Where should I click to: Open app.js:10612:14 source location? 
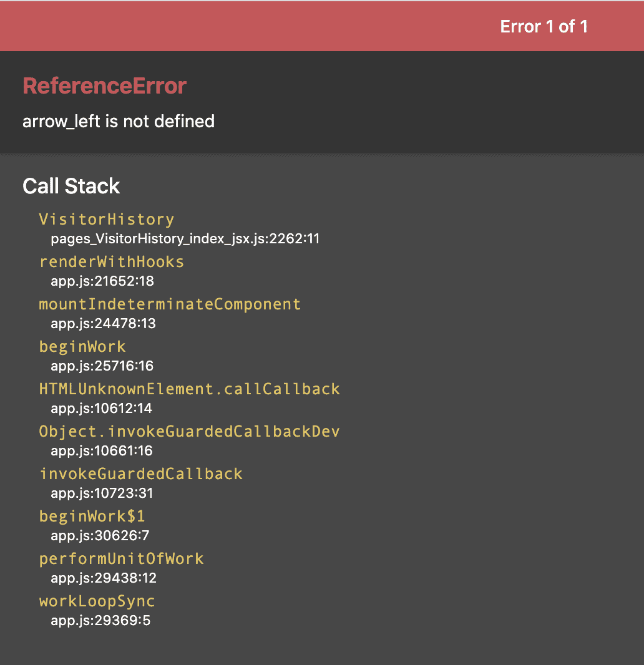pyautogui.click(x=101, y=409)
